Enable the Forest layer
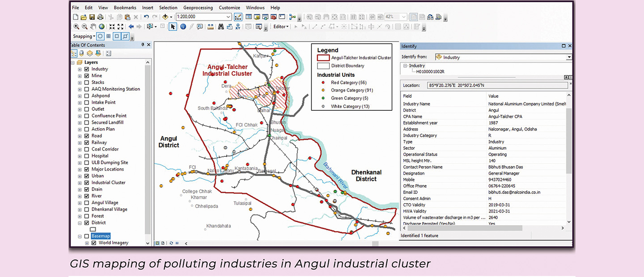The image size is (644, 277). click(x=87, y=216)
